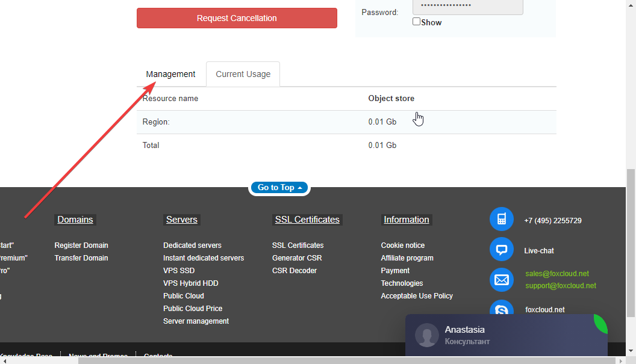Open the Generator CSR link
636x364 pixels.
click(x=297, y=258)
